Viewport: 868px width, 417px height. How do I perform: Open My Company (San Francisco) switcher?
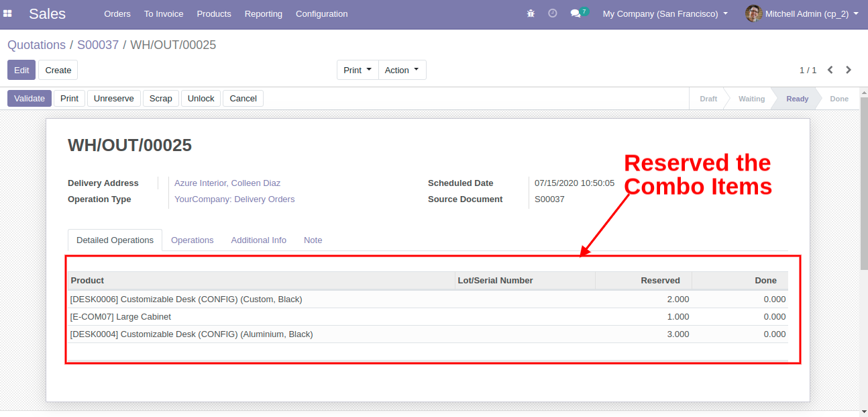665,13
